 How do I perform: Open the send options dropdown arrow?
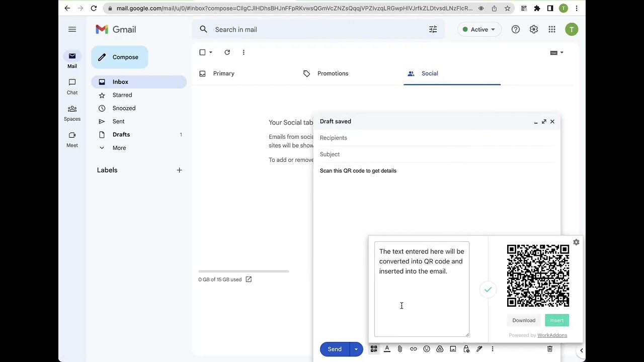[x=356, y=349]
